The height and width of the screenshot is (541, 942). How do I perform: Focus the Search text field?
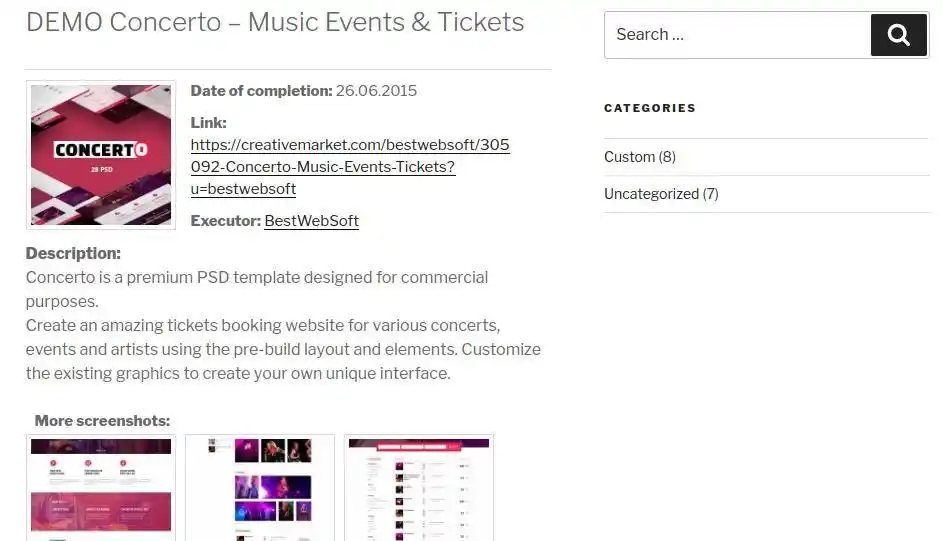coord(737,35)
